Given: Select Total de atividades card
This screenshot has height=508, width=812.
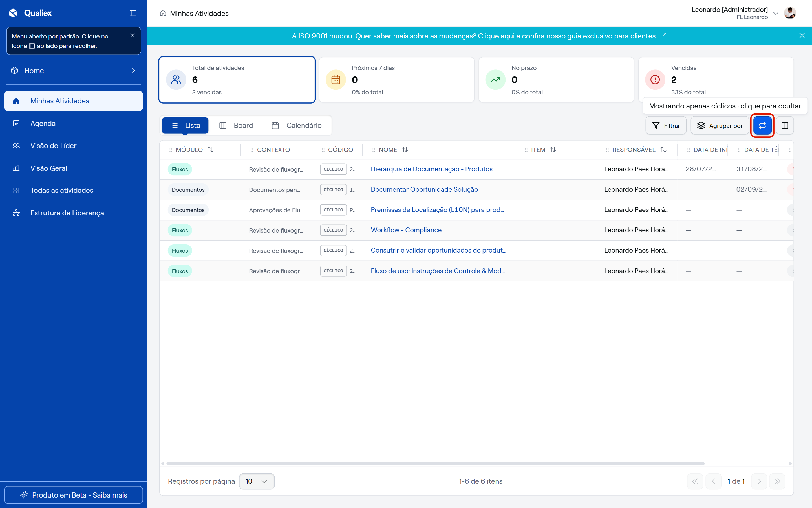Looking at the screenshot, I should pyautogui.click(x=237, y=80).
